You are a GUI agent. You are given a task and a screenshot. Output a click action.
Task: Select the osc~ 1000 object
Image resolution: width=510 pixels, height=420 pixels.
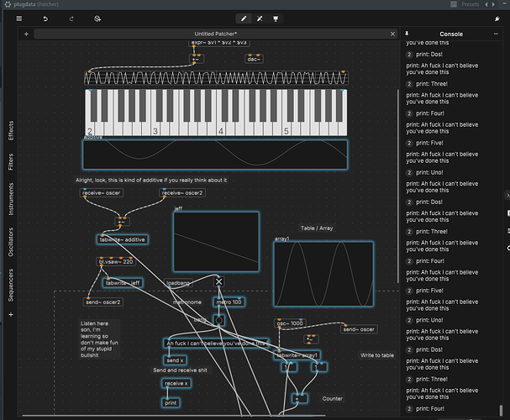click(x=290, y=323)
